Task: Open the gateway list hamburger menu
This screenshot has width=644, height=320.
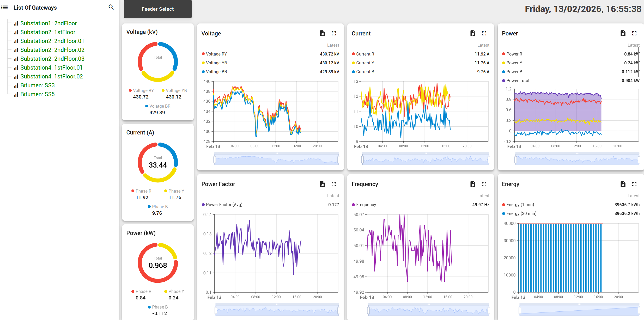Action: click(x=4, y=7)
